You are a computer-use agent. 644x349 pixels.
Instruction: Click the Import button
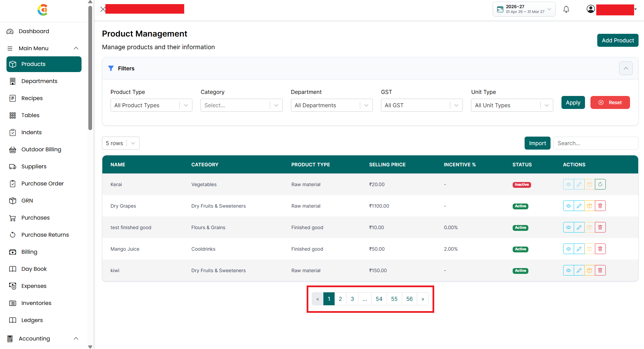coord(537,143)
